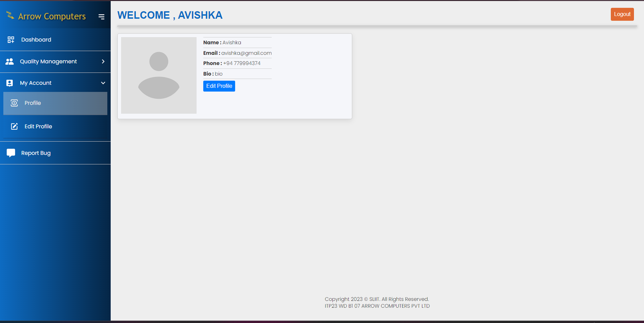Click the hamburger menu icon
The image size is (644, 323).
coord(101,16)
